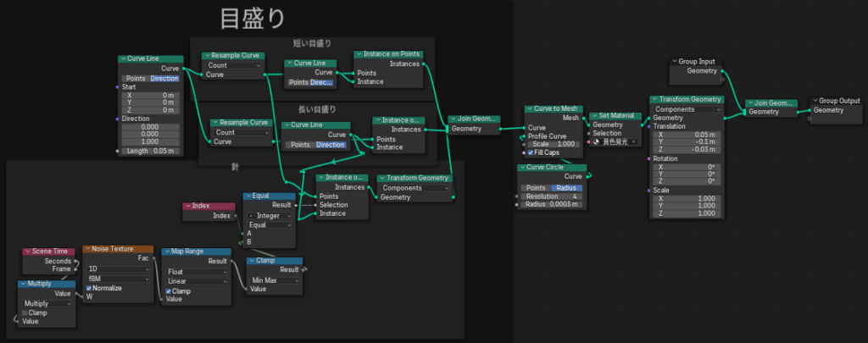
Task: Open the Components dropdown of the right Transform Geometry node
Action: (x=687, y=109)
